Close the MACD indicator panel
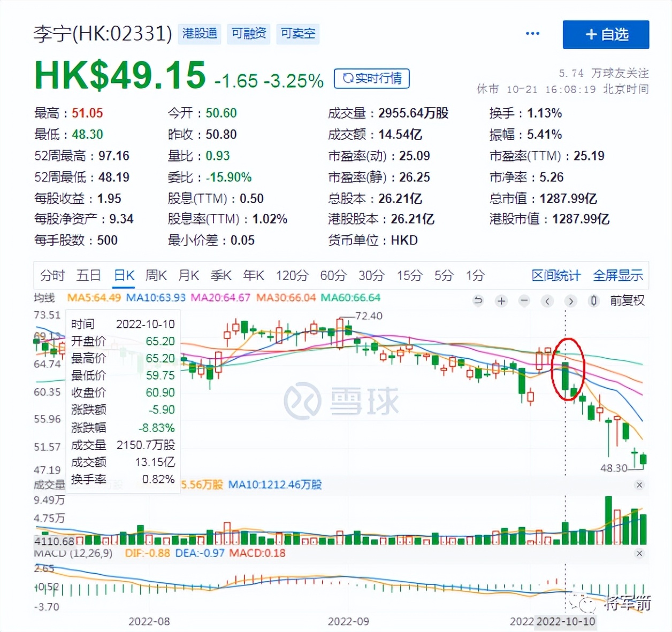This screenshot has height=632, width=672. point(639,553)
